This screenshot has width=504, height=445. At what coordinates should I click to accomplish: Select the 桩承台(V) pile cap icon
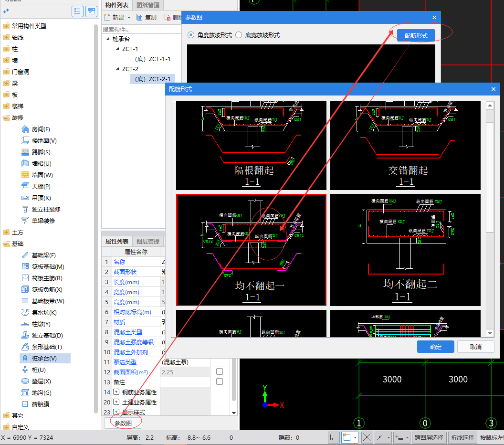25,358
